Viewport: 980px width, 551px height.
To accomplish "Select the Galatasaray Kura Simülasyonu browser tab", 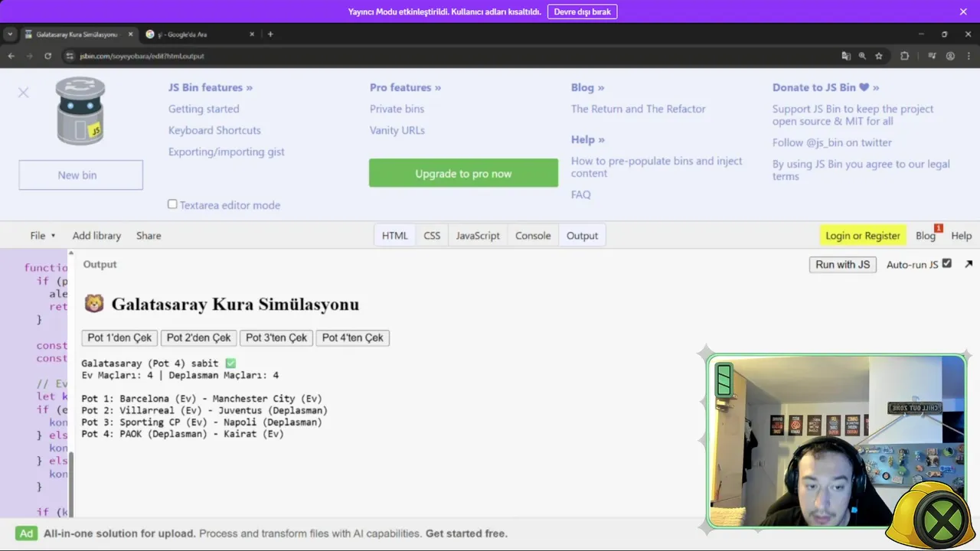I will click(78, 34).
